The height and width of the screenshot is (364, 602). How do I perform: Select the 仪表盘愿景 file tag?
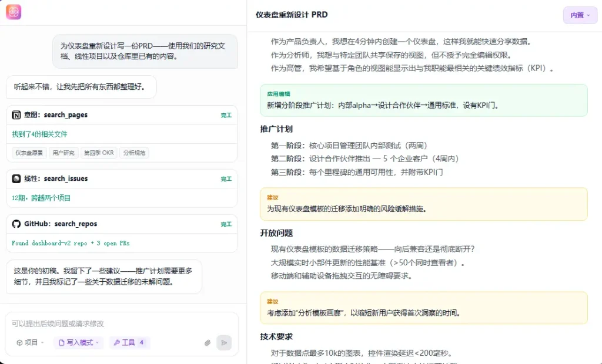coord(29,153)
